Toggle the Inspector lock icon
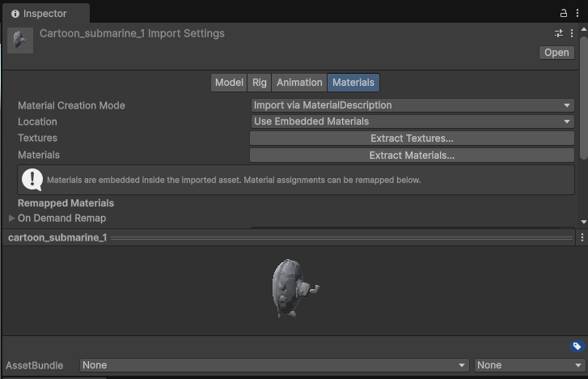The width and height of the screenshot is (588, 379). [563, 14]
